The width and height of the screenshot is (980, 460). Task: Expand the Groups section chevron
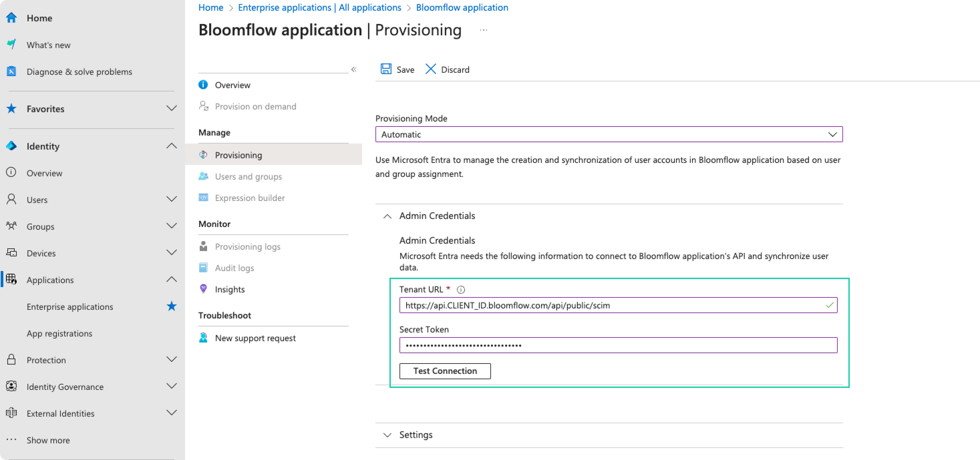point(172,226)
